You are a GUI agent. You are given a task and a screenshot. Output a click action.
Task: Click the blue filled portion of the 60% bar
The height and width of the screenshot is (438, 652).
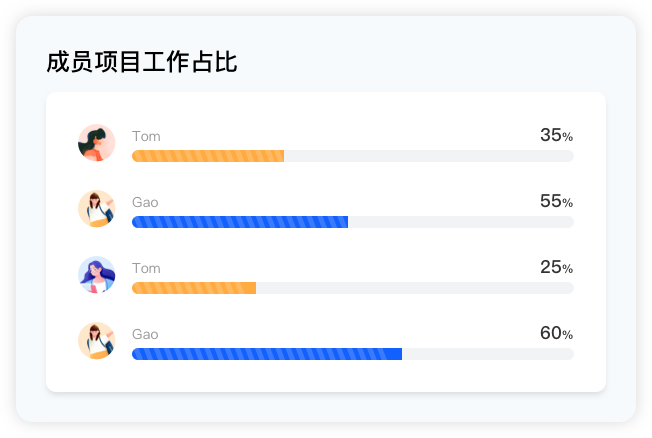(267, 354)
